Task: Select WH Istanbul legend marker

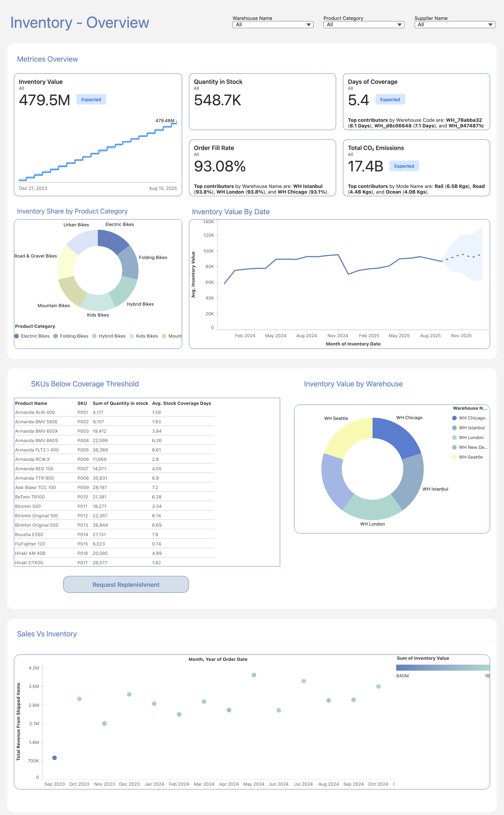Action: [x=454, y=428]
